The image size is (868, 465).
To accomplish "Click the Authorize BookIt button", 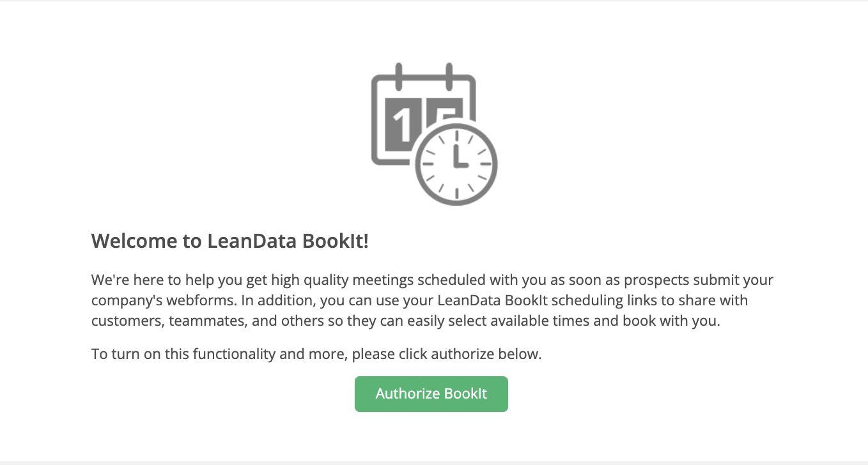I will point(431,394).
